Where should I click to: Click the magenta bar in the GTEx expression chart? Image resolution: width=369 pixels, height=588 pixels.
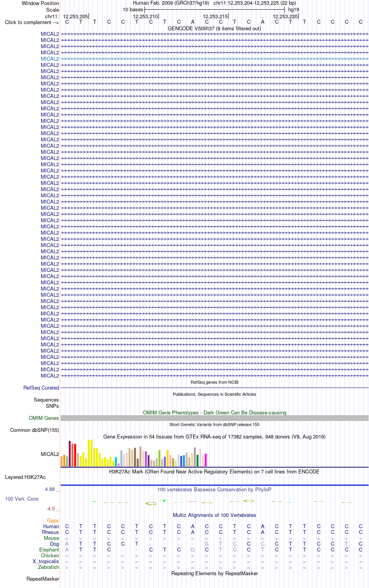point(205,460)
